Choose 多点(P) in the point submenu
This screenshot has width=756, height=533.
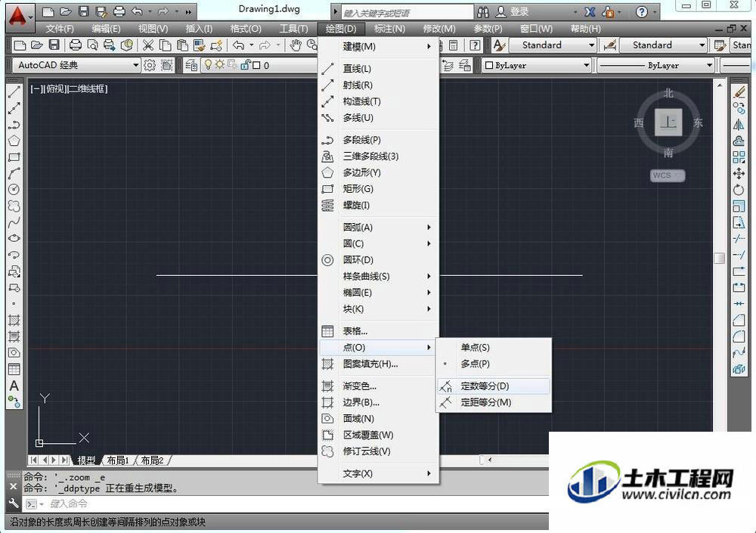coord(494,364)
